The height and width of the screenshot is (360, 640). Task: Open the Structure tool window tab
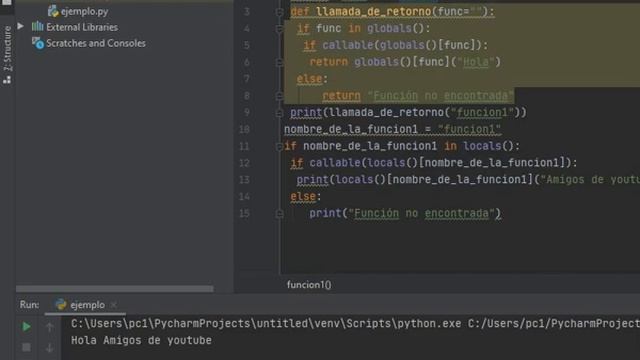[7, 48]
